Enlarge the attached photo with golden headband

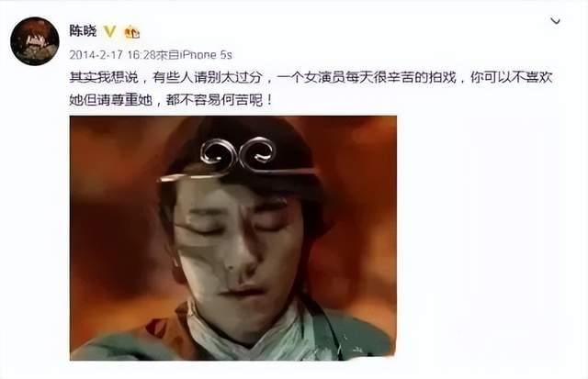click(x=233, y=239)
